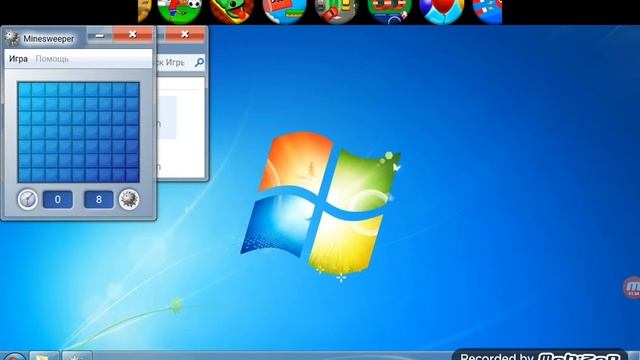640x360 pixels.
Task: Open the Помощь menu in Minesweeper
Action: (x=52, y=59)
